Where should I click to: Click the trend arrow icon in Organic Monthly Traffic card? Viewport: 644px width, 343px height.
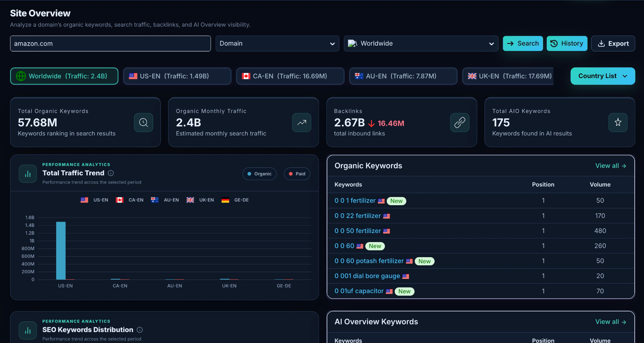[302, 122]
